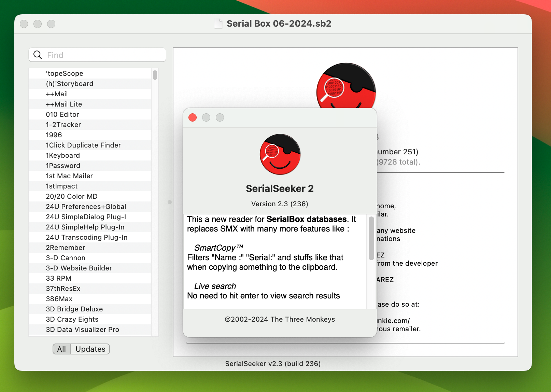Select 24U SimpleHelp Plug-In entry
The width and height of the screenshot is (551, 392).
pos(90,227)
